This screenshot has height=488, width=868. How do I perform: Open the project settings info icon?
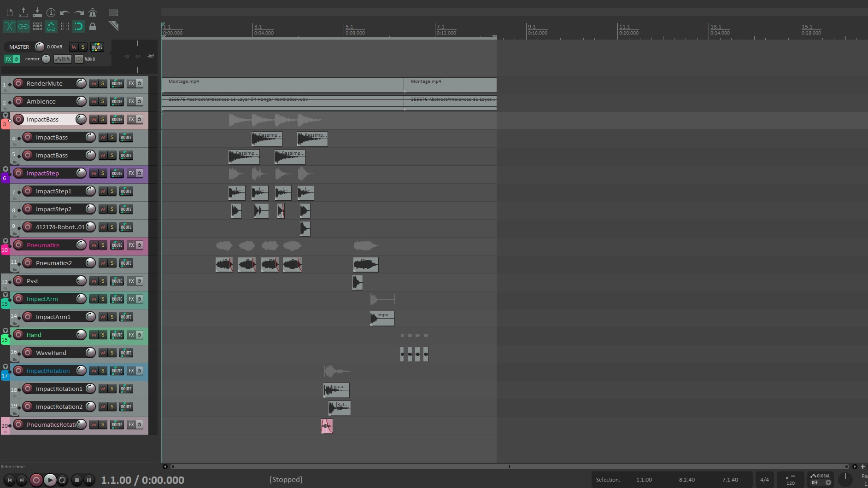pyautogui.click(x=51, y=12)
